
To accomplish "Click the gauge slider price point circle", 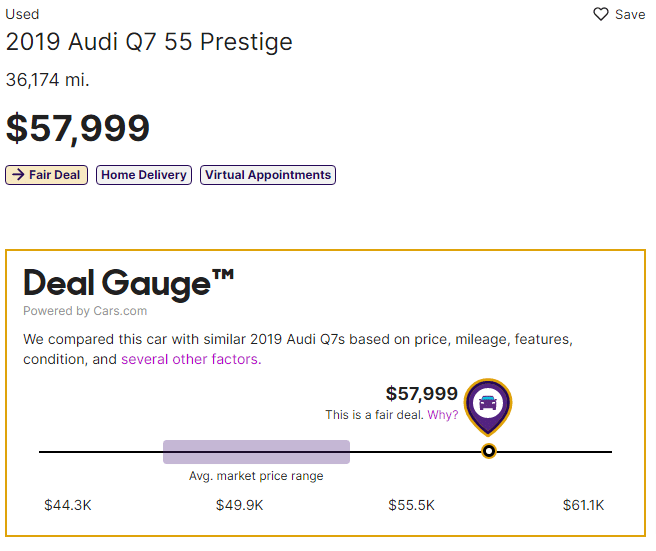I will (x=489, y=451).
